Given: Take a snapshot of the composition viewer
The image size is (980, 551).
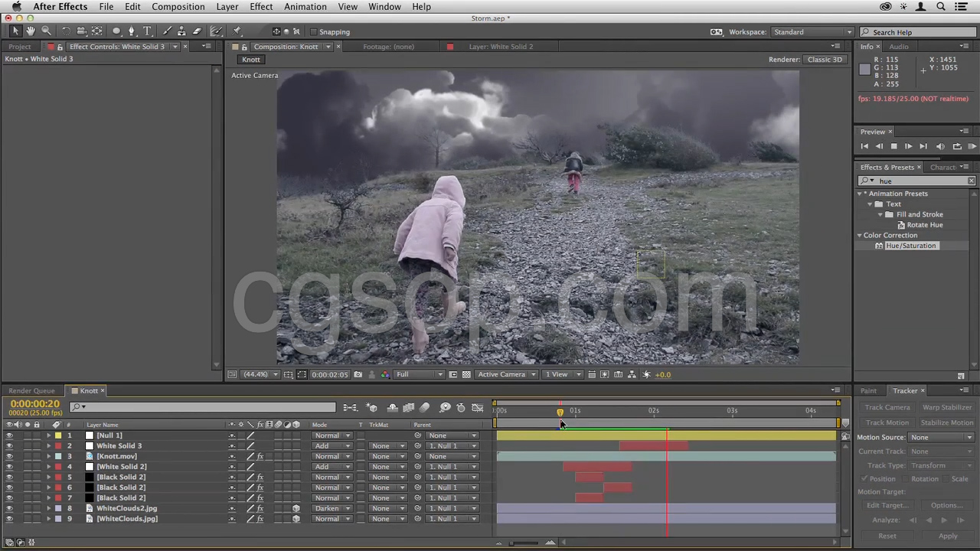Looking at the screenshot, I should pos(358,374).
